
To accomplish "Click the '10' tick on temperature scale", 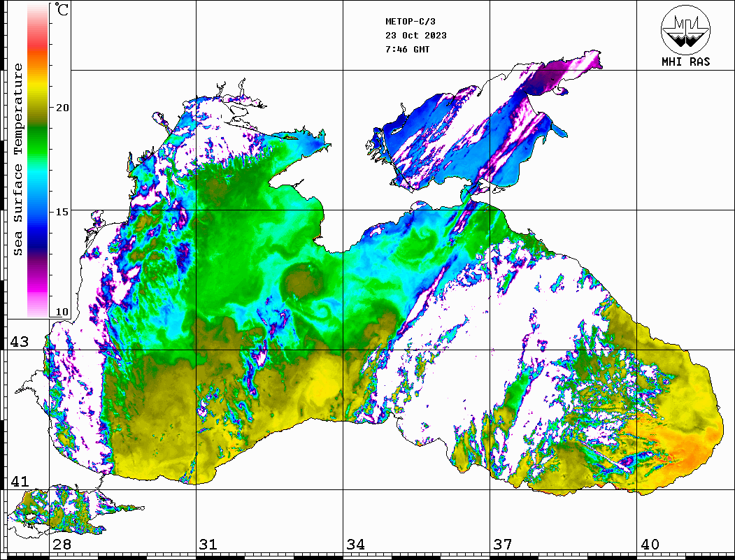I will tap(62, 312).
